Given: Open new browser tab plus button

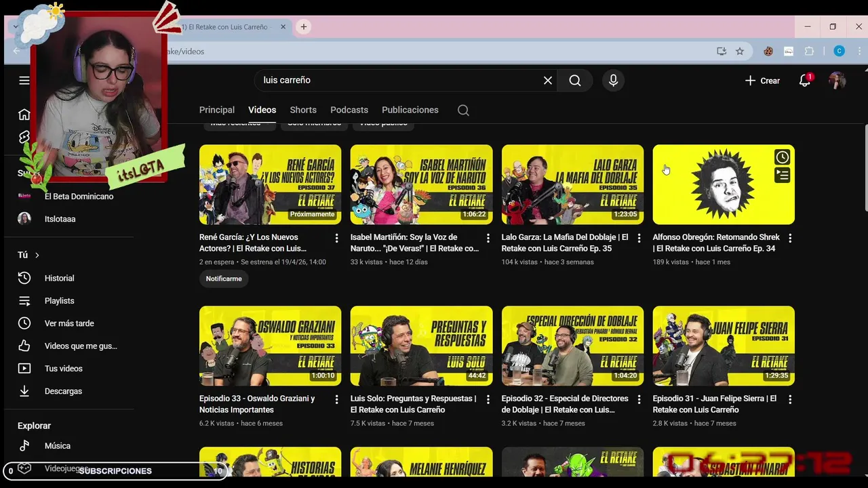Looking at the screenshot, I should (x=304, y=27).
